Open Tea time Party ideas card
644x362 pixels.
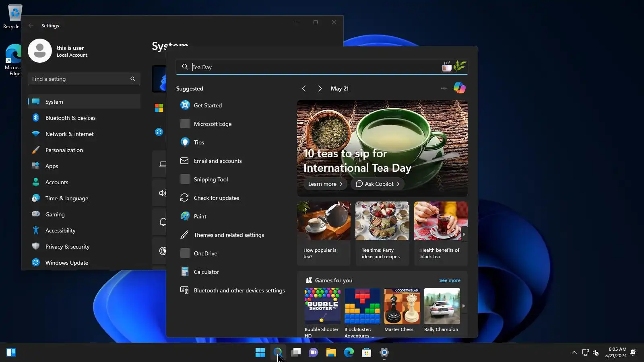click(382, 234)
